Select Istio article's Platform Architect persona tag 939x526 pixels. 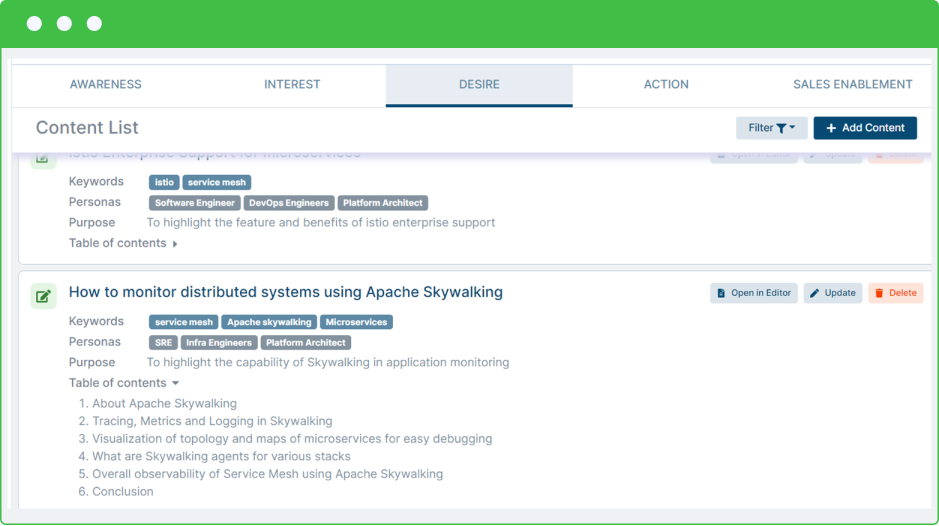click(x=383, y=202)
